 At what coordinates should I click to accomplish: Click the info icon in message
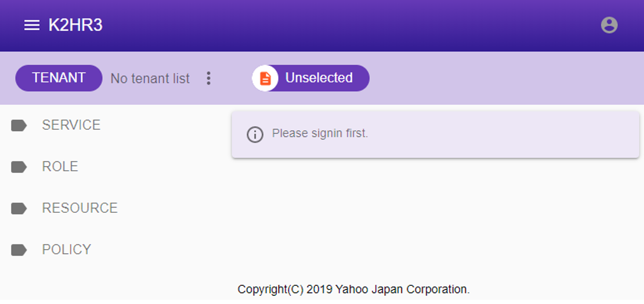coord(255,134)
